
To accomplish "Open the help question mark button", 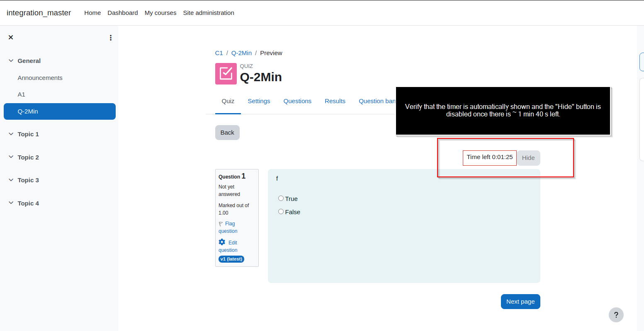I will coord(616,315).
